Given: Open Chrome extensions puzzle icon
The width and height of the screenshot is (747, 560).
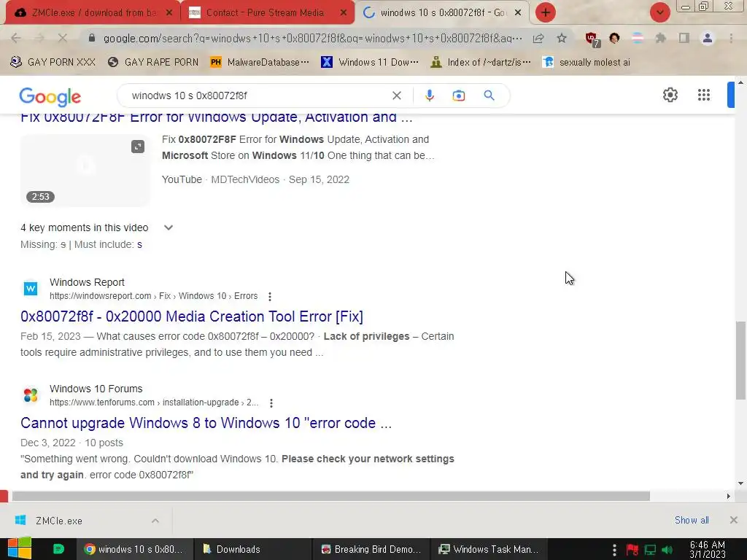Looking at the screenshot, I should click(x=661, y=38).
